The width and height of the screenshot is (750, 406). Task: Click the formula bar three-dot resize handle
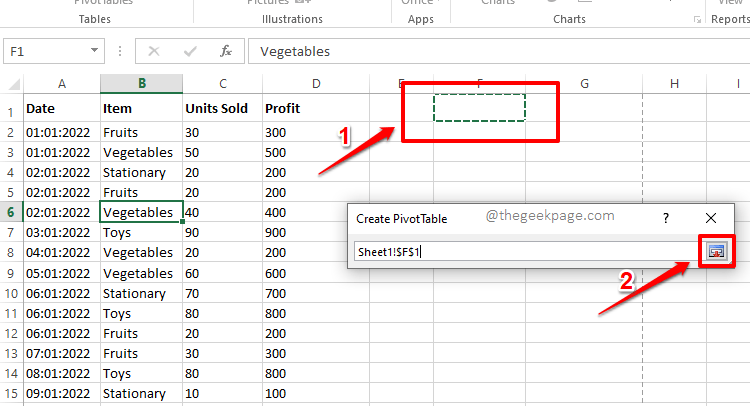point(121,51)
